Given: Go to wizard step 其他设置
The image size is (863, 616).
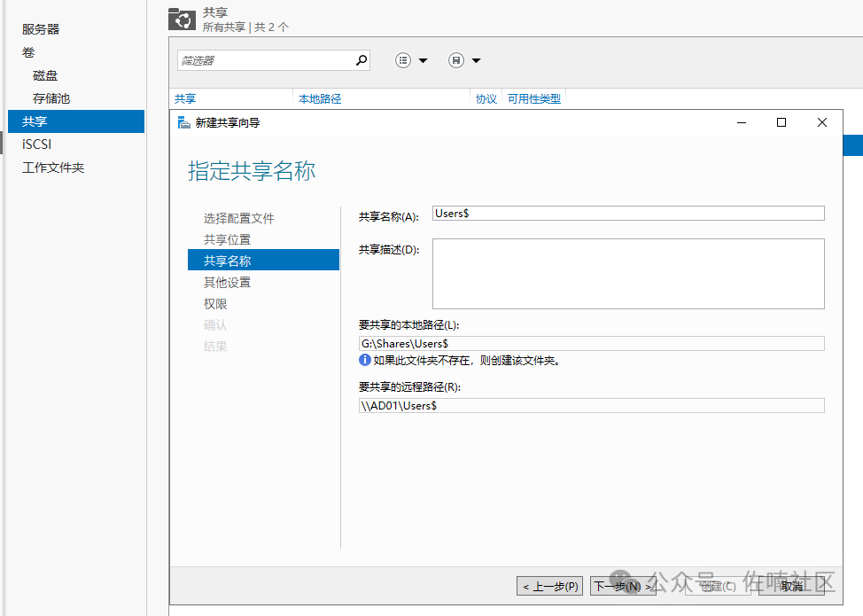Looking at the screenshot, I should pos(227,283).
